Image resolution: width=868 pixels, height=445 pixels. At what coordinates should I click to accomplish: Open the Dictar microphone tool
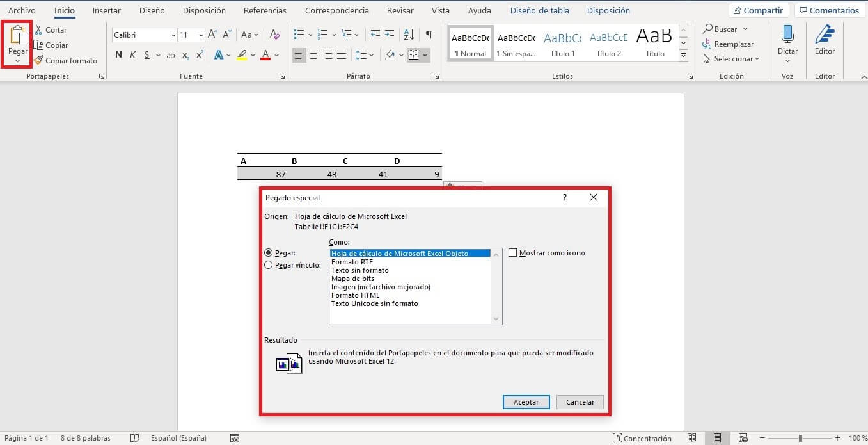click(787, 36)
